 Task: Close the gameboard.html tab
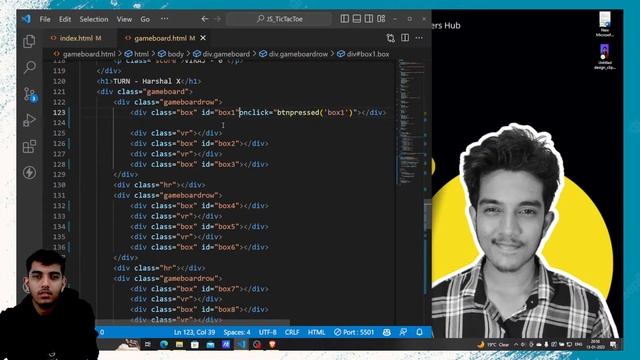tap(203, 38)
